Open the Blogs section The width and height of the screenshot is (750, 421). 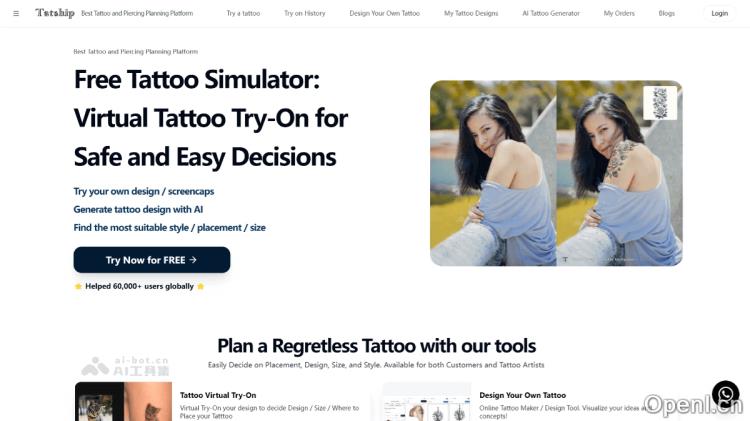pos(666,13)
